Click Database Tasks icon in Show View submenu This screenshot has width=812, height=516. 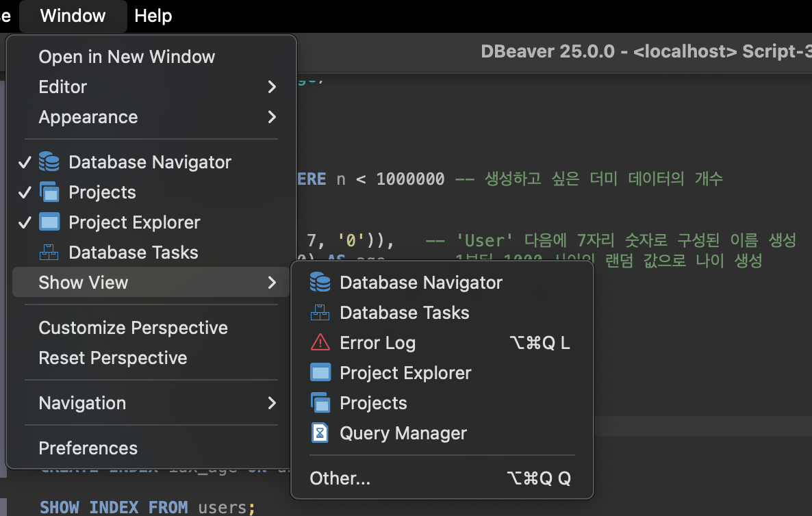click(x=320, y=312)
